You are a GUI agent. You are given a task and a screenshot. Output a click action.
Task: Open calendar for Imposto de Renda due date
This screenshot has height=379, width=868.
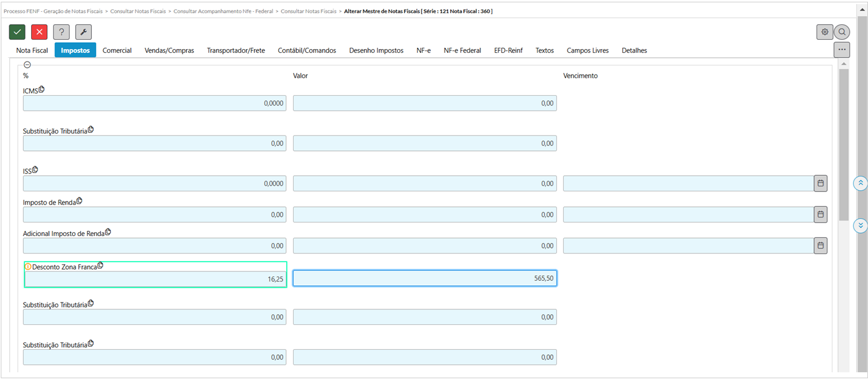click(x=820, y=214)
